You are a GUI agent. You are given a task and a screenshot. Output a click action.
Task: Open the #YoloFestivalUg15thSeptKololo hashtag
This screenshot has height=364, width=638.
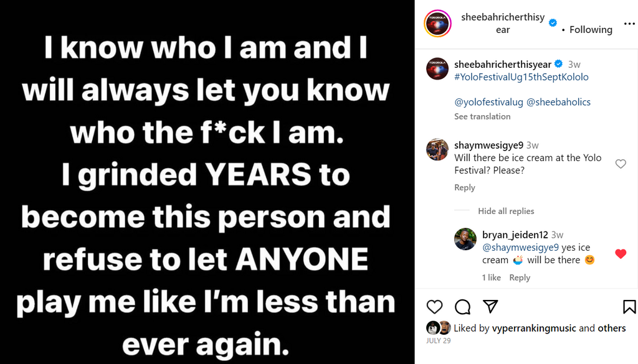521,77
